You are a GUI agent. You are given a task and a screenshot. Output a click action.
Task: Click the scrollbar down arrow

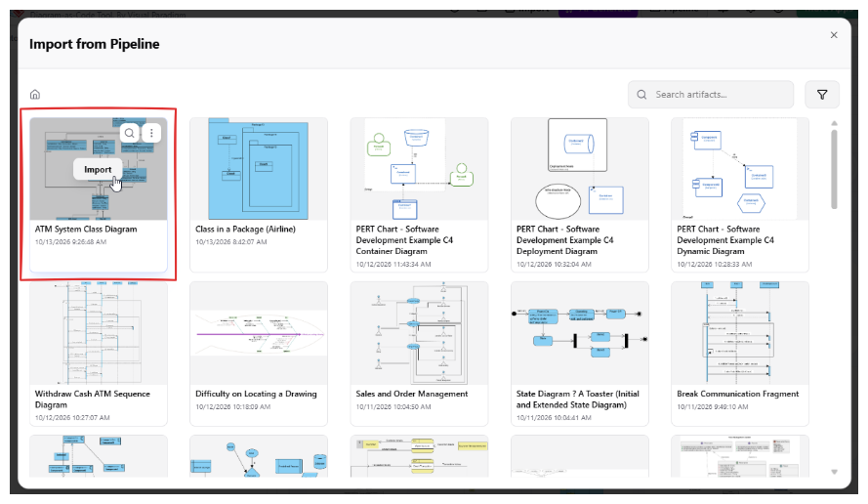coord(834,472)
